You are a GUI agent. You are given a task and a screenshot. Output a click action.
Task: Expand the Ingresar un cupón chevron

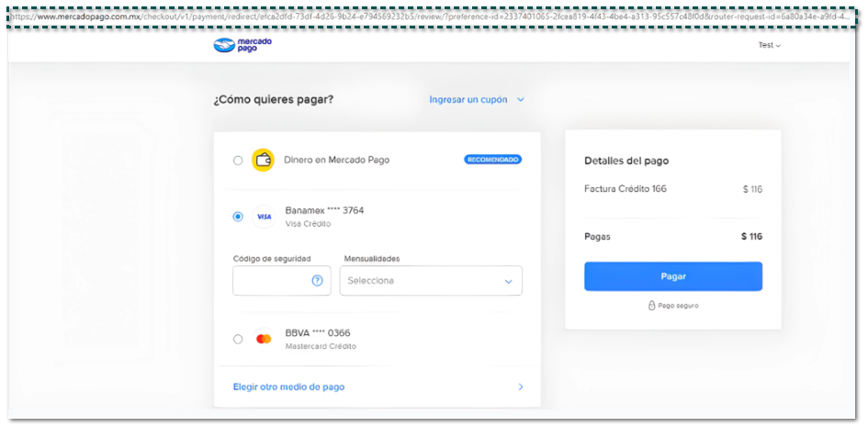click(521, 100)
